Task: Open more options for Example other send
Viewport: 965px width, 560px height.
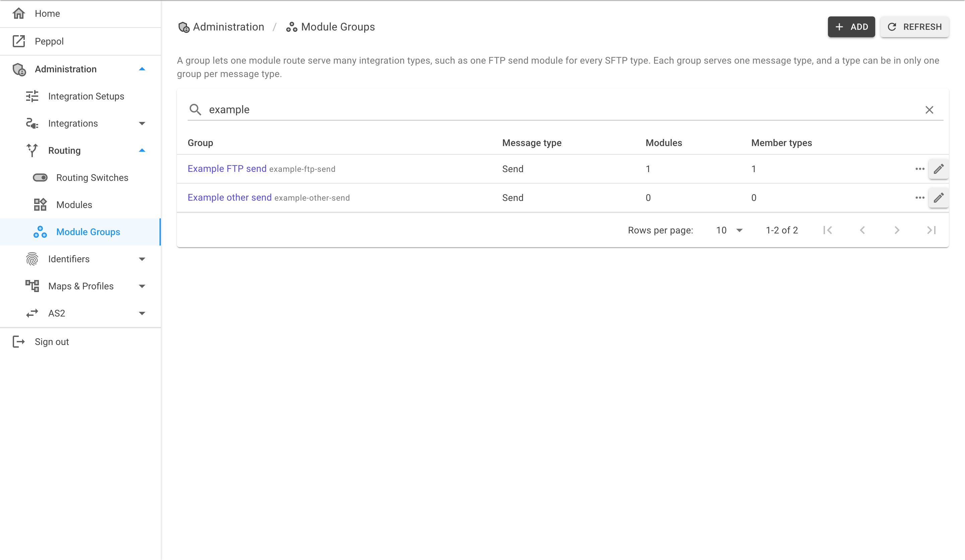Action: tap(920, 198)
